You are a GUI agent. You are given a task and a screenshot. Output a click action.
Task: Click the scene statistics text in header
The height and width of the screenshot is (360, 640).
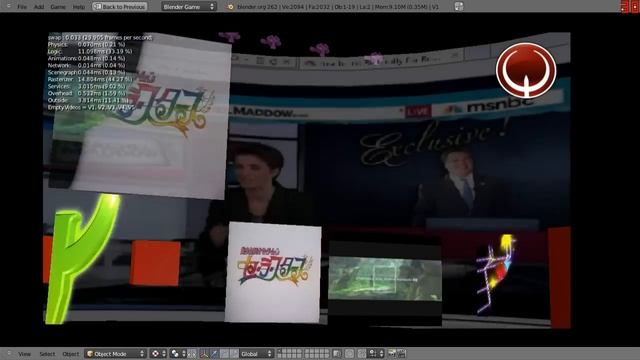coord(338,7)
